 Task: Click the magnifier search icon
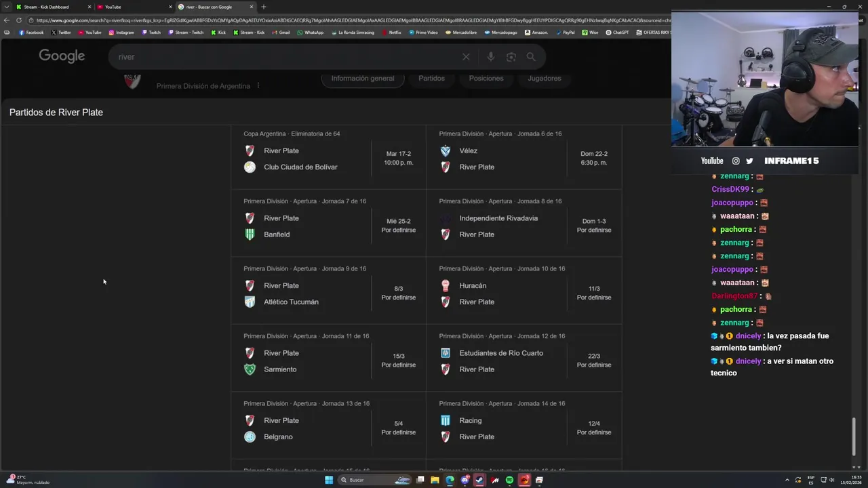(x=531, y=57)
